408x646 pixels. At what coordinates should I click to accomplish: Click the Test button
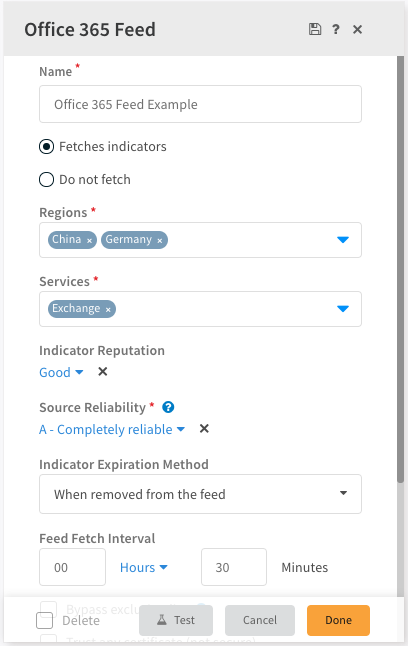176,620
